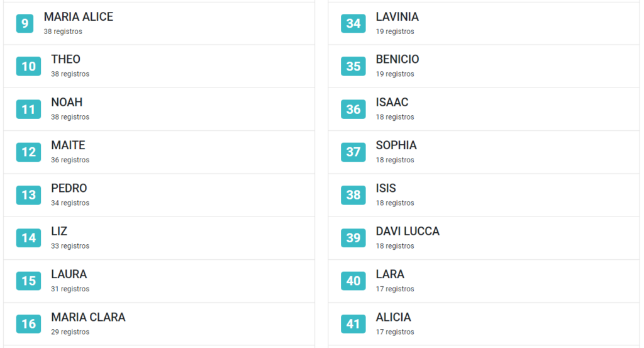The image size is (644, 348).
Task: Open the MARIA CLARA name entry
Action: [88, 317]
